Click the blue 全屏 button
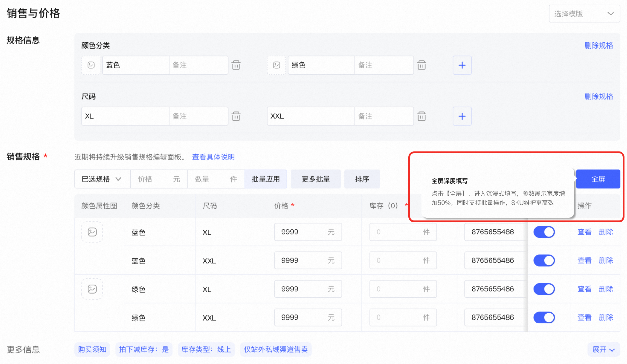The image size is (627, 364). pyautogui.click(x=598, y=179)
